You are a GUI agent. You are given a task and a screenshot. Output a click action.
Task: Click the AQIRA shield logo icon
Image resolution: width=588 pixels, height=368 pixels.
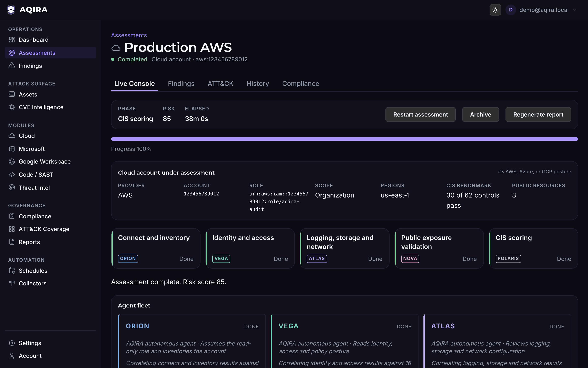pos(11,10)
